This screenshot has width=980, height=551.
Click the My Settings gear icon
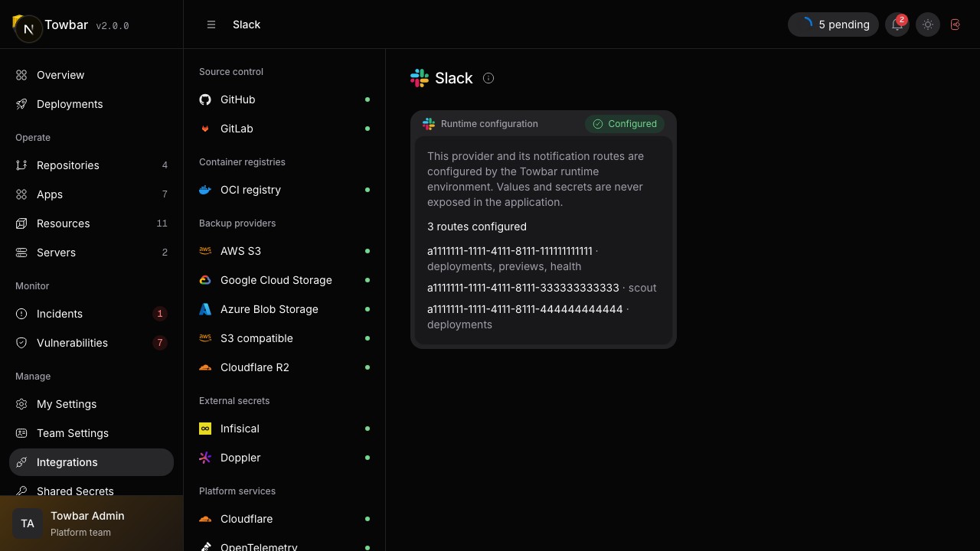pyautogui.click(x=21, y=404)
